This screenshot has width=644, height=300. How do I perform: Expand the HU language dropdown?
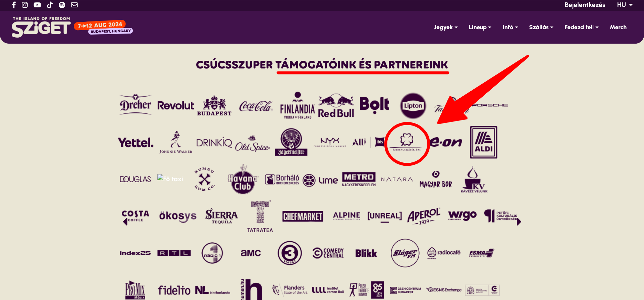pos(625,5)
